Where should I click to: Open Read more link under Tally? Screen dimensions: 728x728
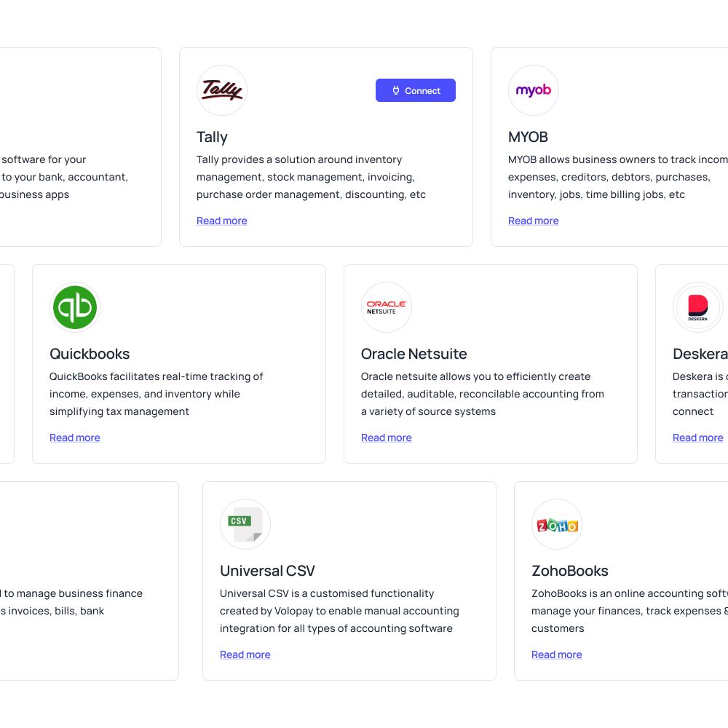222,221
